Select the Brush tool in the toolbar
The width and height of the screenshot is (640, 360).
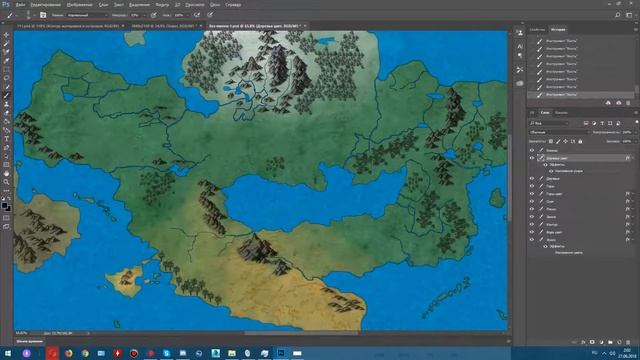point(6,96)
